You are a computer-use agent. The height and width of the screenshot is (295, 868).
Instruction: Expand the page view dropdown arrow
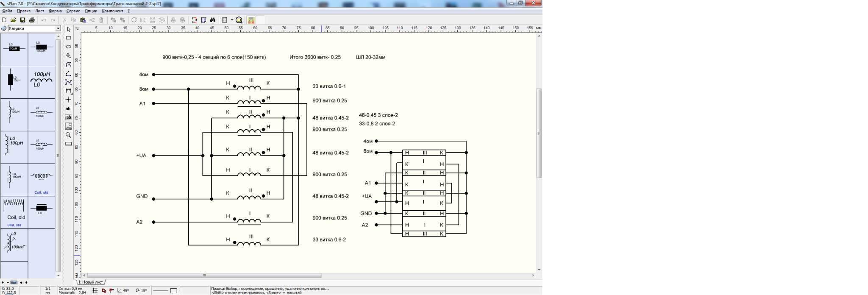point(232,20)
